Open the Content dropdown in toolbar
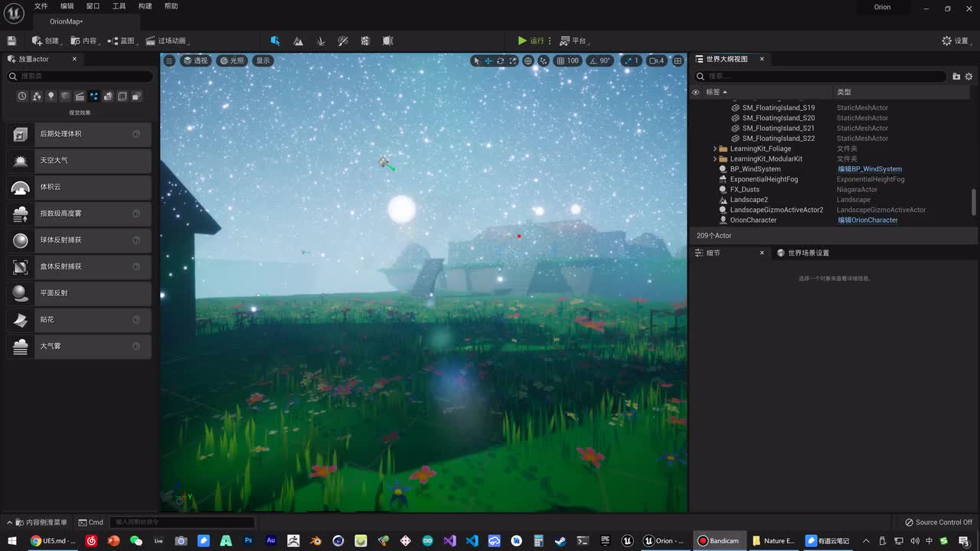Viewport: 980px width, 551px height. coord(85,41)
